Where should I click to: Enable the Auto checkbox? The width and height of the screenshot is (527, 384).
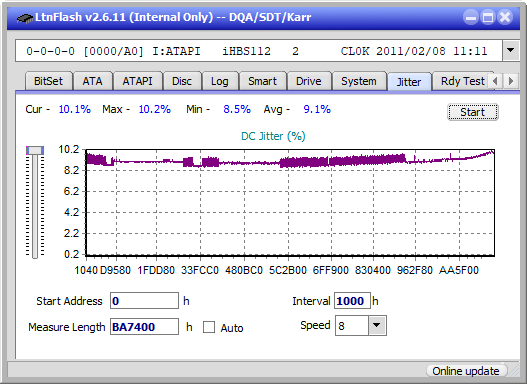(x=209, y=327)
